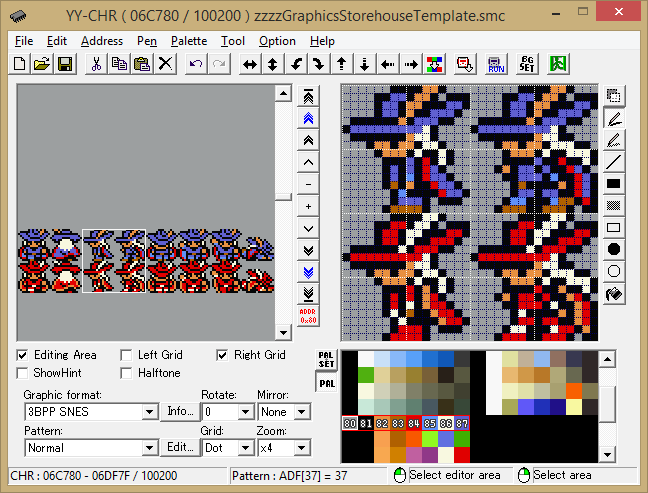The image size is (648, 493).
Task: Open the Mirror option dropdown
Action: tap(302, 412)
